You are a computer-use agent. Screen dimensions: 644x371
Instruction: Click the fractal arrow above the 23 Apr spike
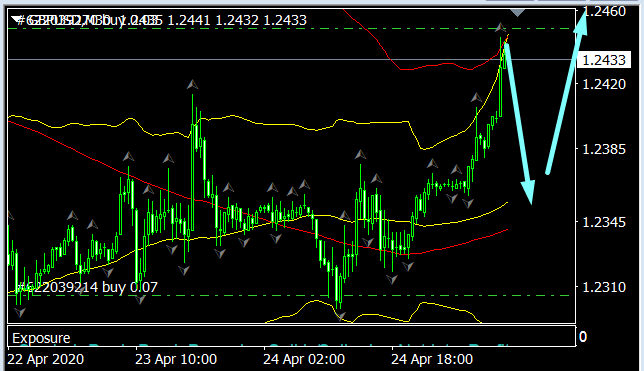pyautogui.click(x=192, y=85)
